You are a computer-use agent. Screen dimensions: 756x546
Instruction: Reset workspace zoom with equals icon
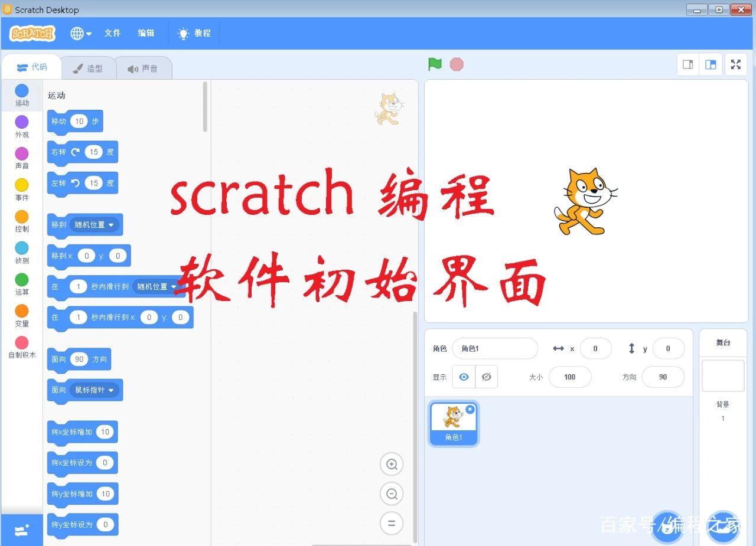pyautogui.click(x=391, y=523)
